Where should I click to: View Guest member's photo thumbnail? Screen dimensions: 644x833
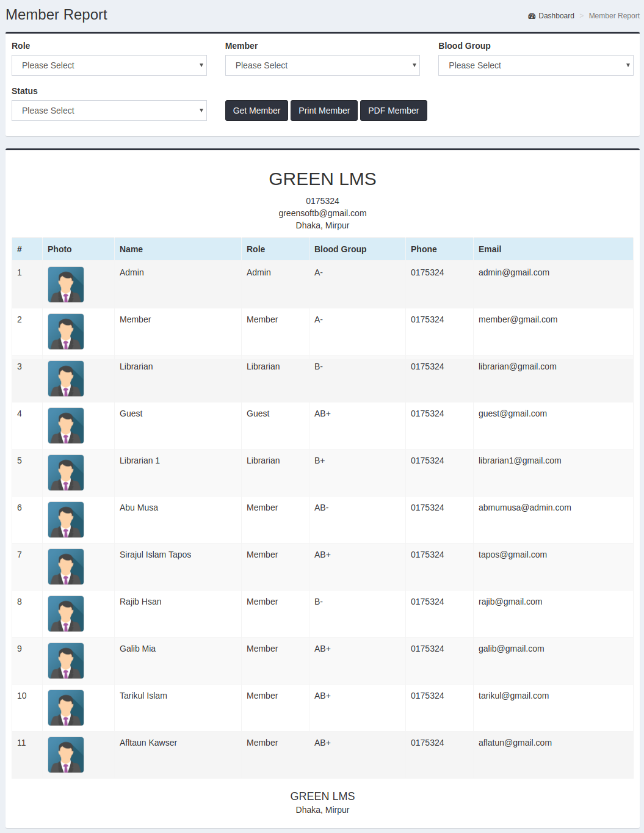click(x=65, y=426)
